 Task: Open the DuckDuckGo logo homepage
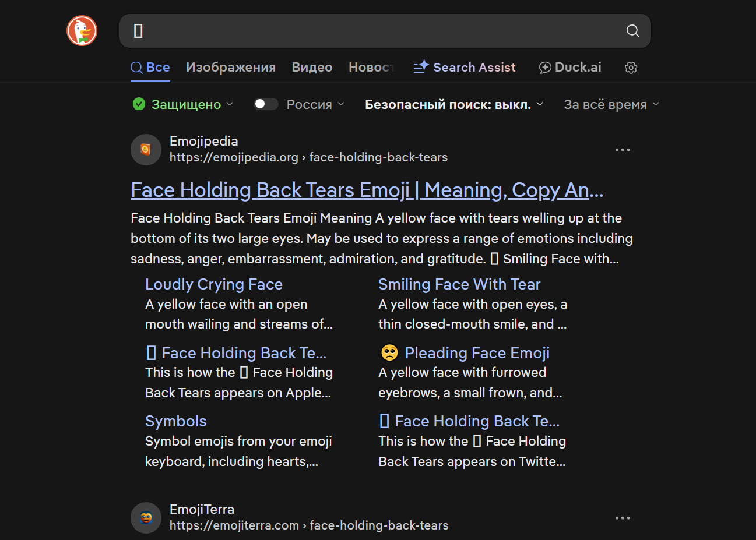click(x=82, y=31)
